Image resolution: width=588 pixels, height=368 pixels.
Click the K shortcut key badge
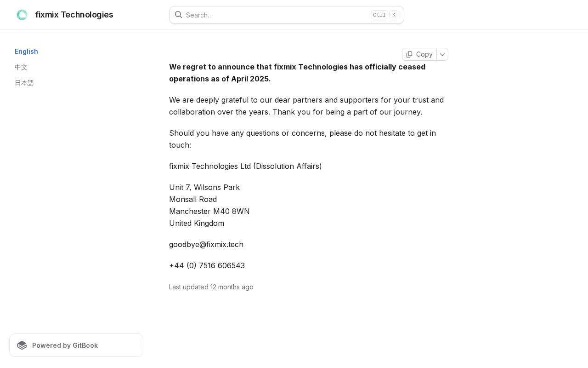pos(394,15)
